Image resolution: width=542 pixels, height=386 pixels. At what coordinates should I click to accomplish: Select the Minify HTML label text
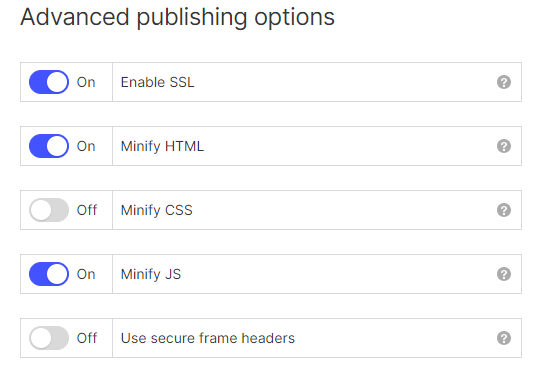(x=162, y=146)
